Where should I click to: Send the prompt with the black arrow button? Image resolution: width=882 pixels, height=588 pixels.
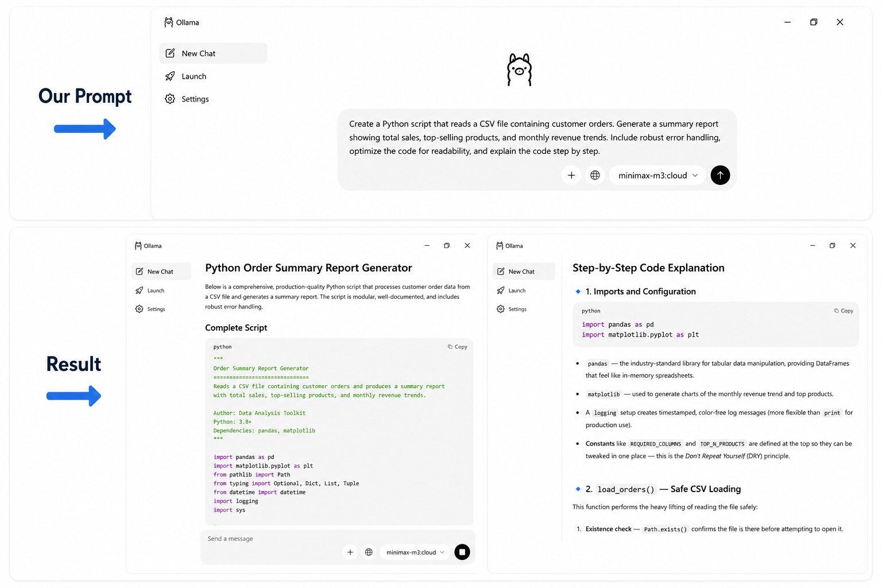pos(720,175)
